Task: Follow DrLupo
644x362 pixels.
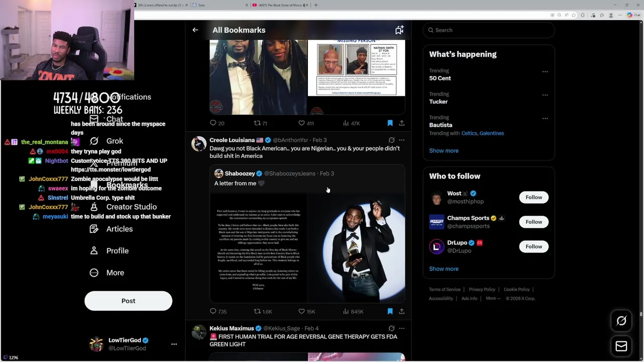Action: click(534, 246)
